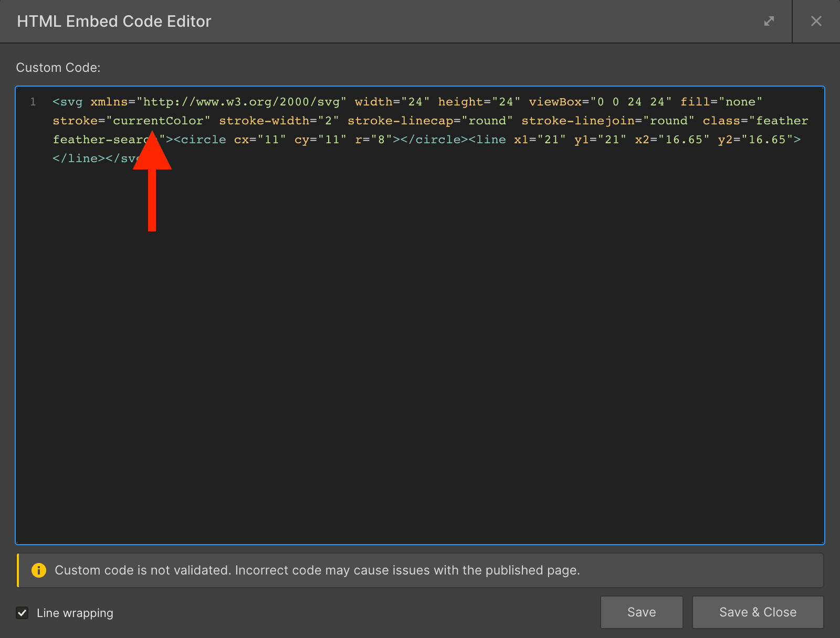
Task: Click the HTML Embed Code Editor title
Action: pyautogui.click(x=114, y=21)
